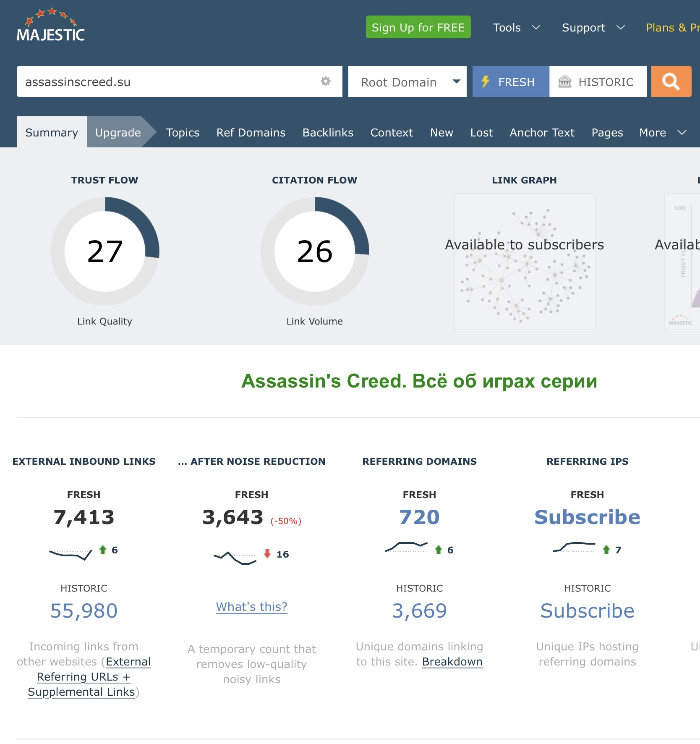Open the Upgrade tab

[x=118, y=132]
